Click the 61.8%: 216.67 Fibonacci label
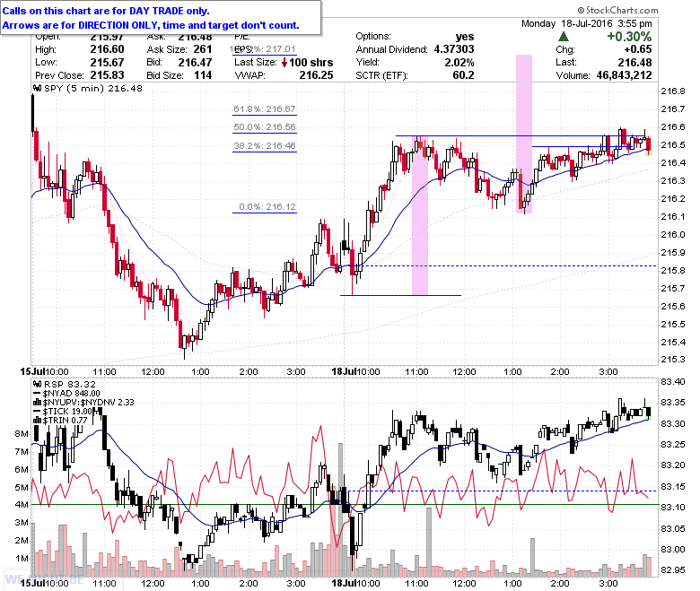700x591 pixels. (x=264, y=109)
